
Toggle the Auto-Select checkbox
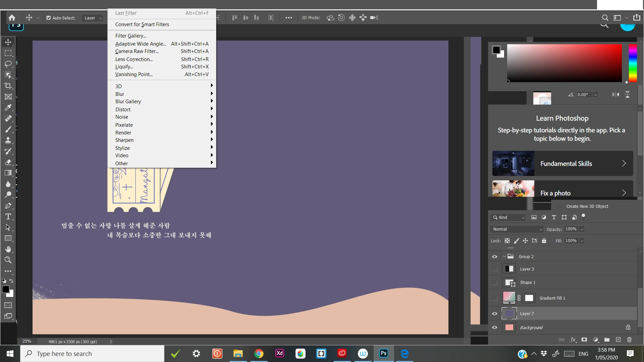(x=49, y=18)
